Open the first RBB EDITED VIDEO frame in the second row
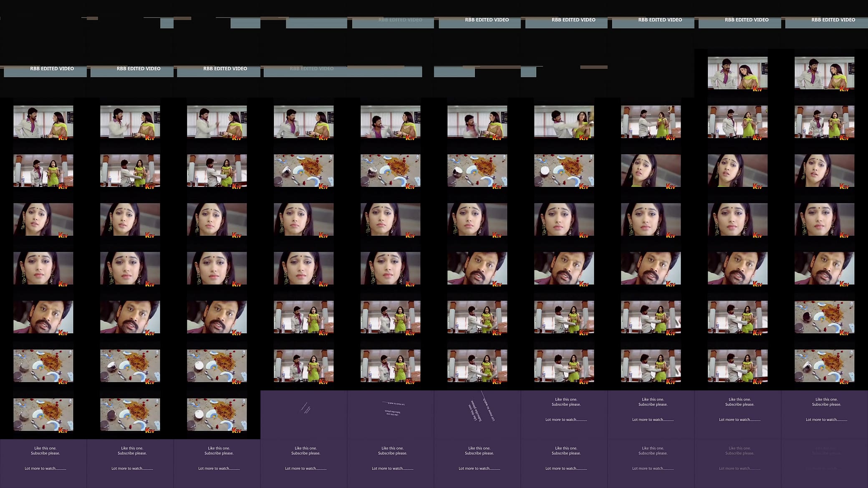 tap(43, 73)
